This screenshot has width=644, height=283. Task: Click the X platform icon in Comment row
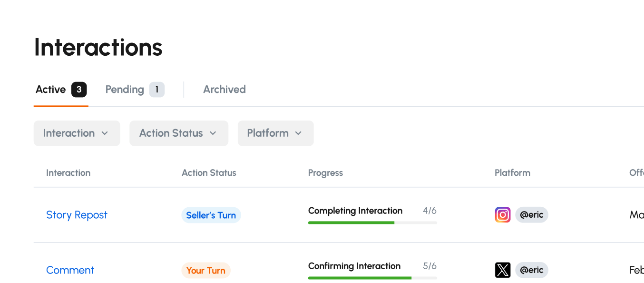(x=503, y=270)
